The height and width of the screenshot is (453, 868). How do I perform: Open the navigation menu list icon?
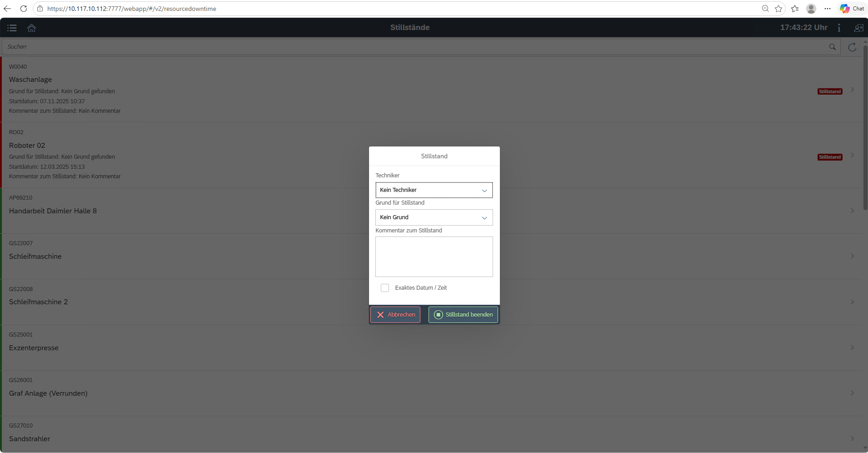[x=12, y=28]
